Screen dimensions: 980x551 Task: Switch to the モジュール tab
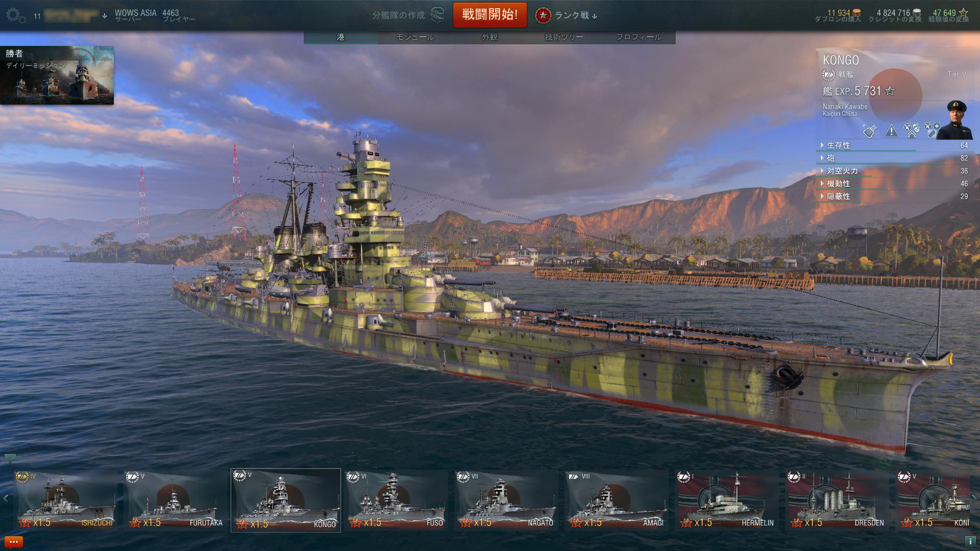[x=415, y=37]
